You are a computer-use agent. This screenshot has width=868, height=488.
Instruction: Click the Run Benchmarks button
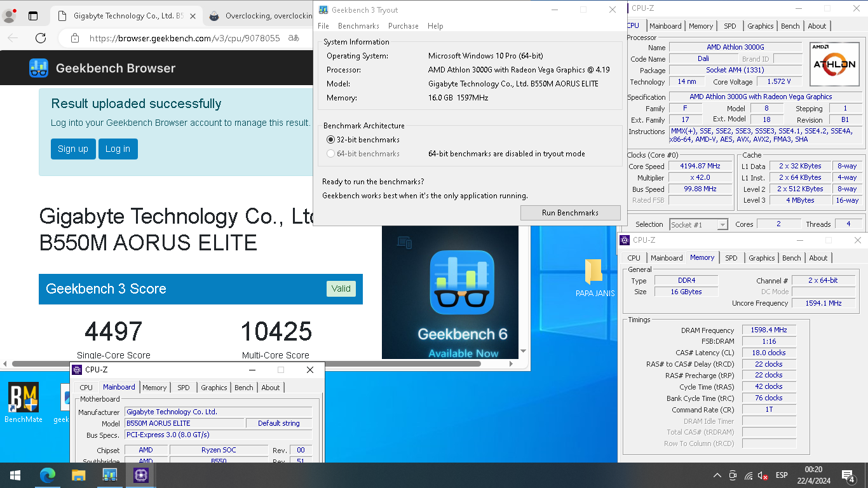(570, 213)
